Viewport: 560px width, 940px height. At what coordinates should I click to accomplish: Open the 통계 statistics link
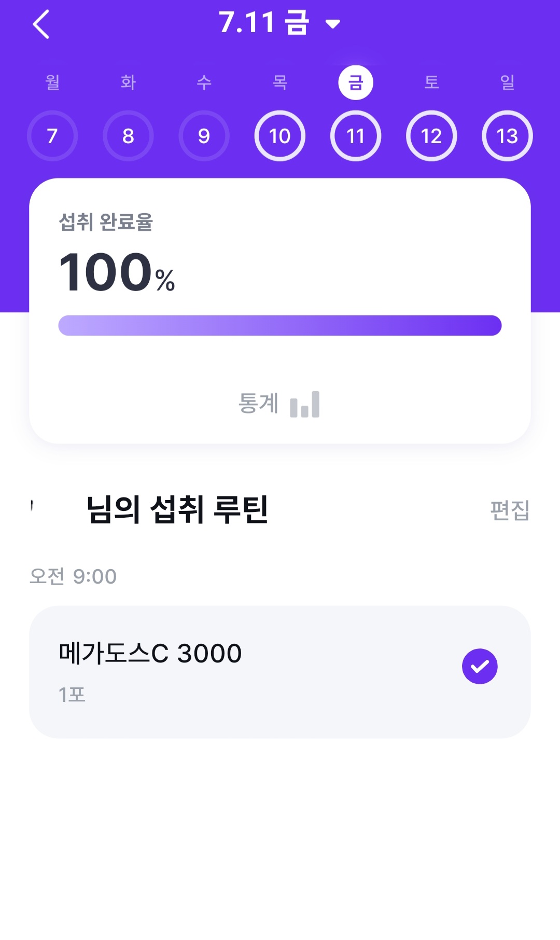pyautogui.click(x=259, y=404)
